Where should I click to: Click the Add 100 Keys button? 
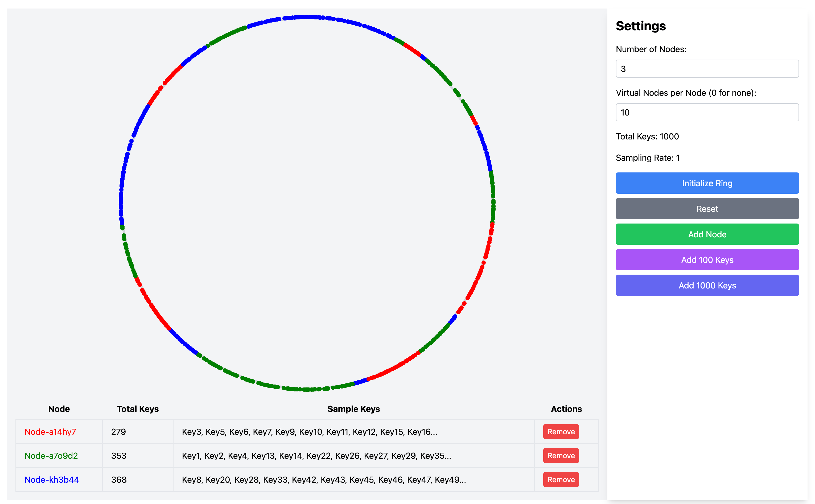click(x=707, y=260)
